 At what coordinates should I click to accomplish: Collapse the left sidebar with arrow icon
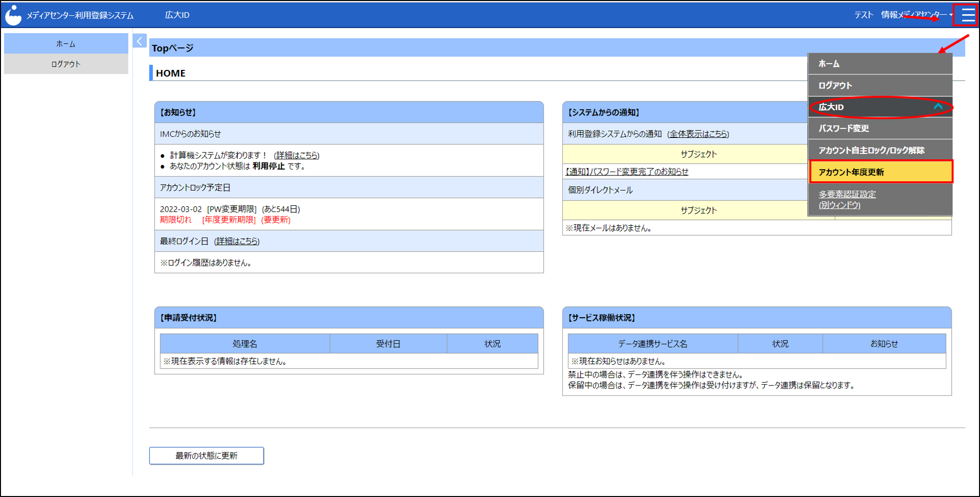(x=139, y=41)
